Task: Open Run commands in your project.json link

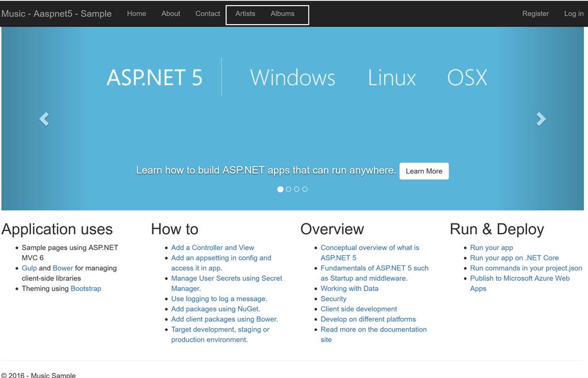Action: pos(526,268)
